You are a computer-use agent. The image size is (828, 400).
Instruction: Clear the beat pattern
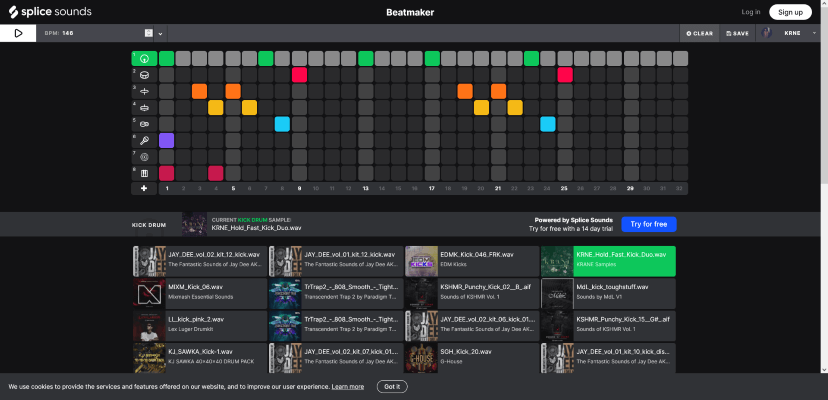tap(699, 33)
